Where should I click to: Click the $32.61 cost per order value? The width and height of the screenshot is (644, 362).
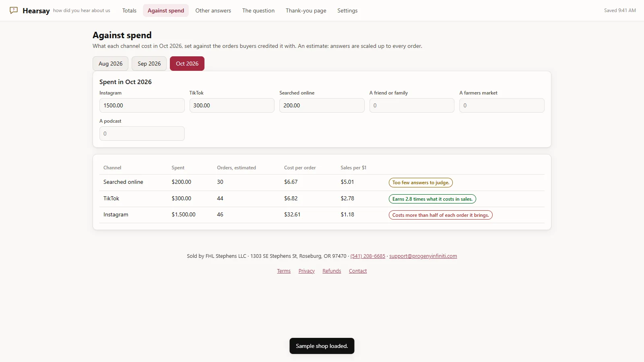(292, 215)
